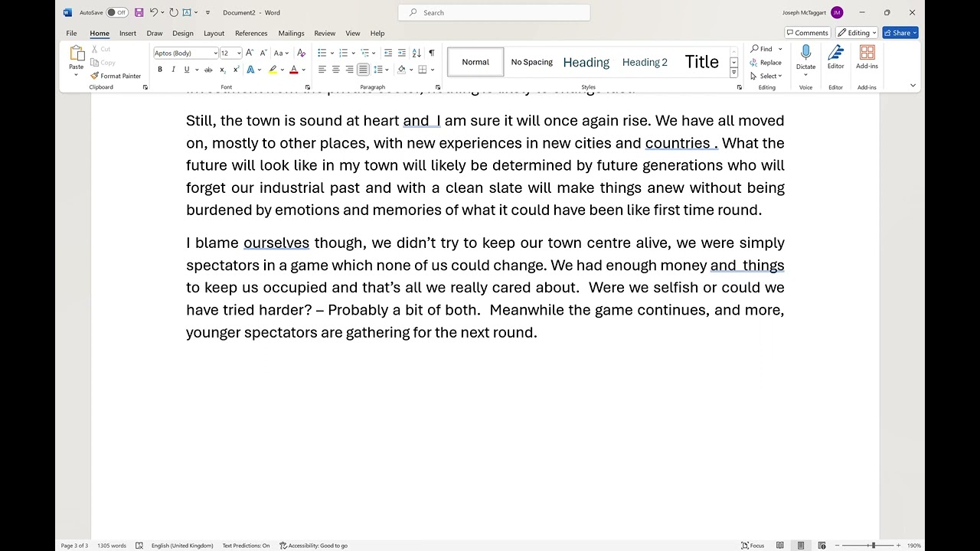Expand the Styles gallery
The height and width of the screenshot is (551, 980).
click(x=733, y=73)
